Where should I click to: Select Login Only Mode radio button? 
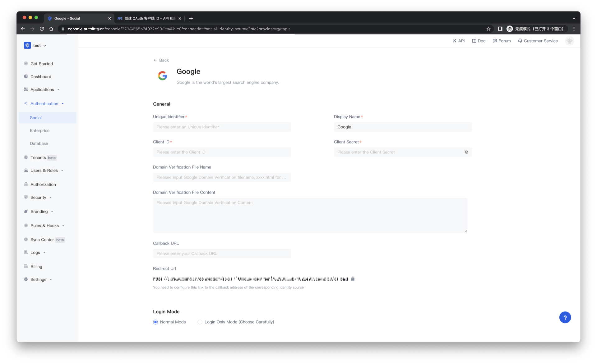(200, 322)
